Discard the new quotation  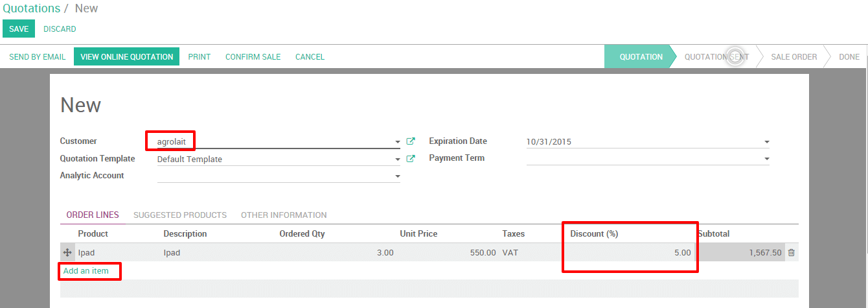60,29
